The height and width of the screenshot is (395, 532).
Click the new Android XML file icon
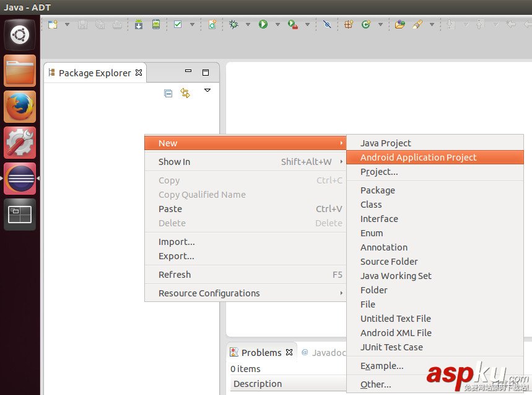212,24
